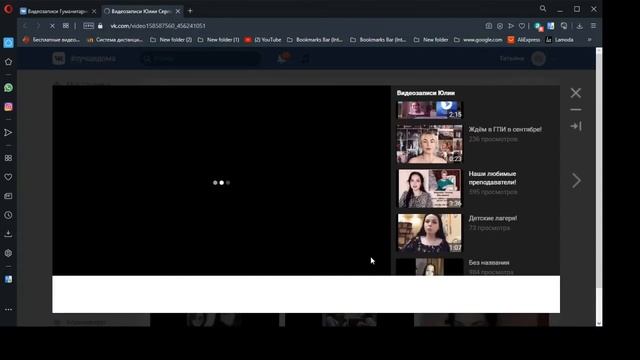Open the (2) YouTube bookmark
The width and height of the screenshot is (640, 360).
tap(263, 40)
